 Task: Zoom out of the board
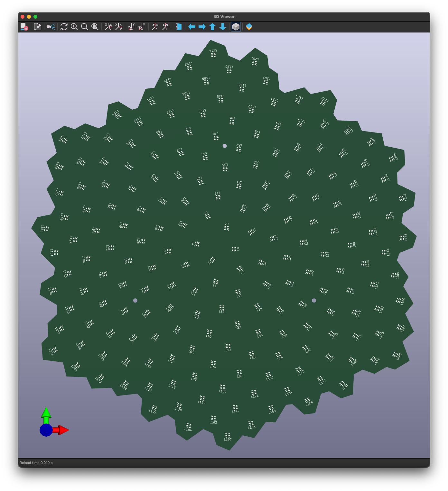[85, 27]
